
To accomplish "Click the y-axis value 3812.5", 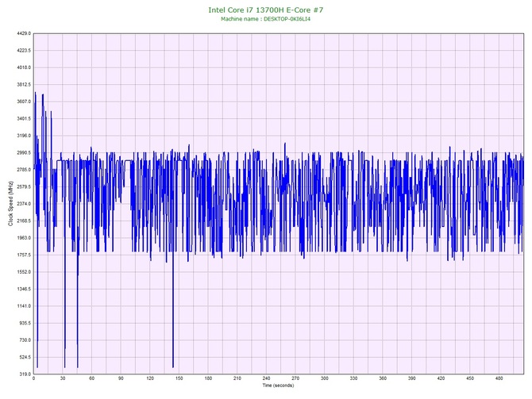I will [24, 85].
